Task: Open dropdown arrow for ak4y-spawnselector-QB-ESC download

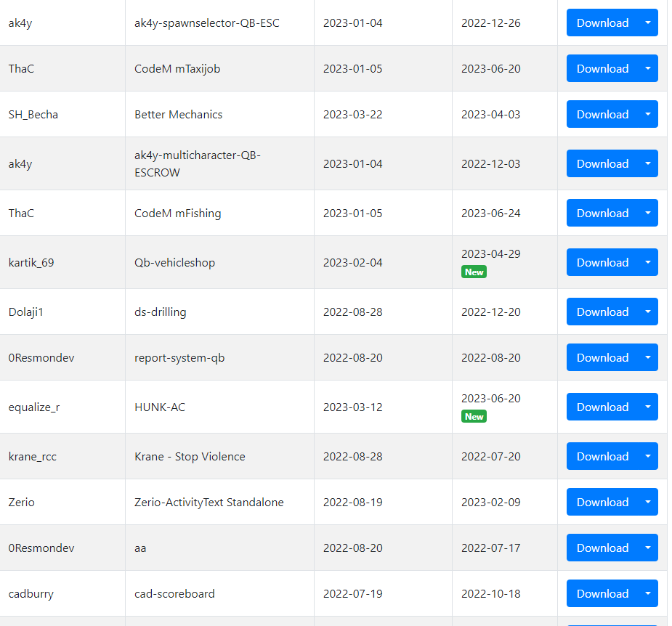Action: [648, 23]
